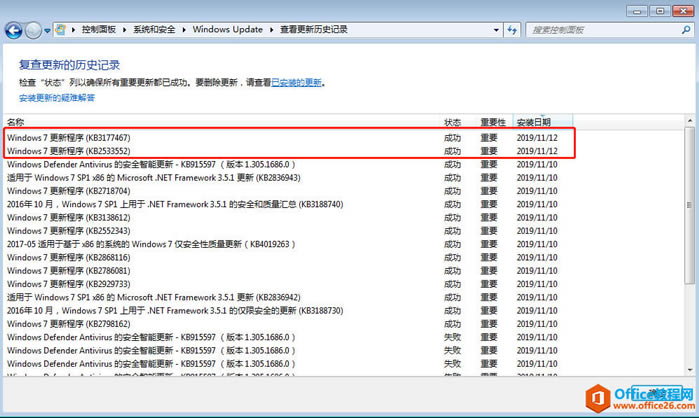The height and width of the screenshot is (418, 699).
Task: Minimize the window
Action: tap(637, 11)
